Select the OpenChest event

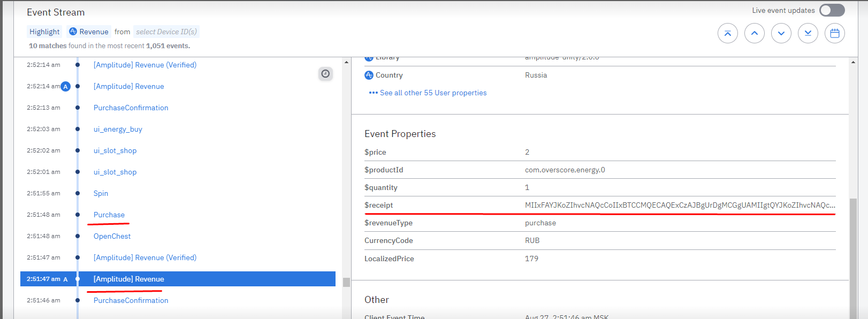(112, 236)
